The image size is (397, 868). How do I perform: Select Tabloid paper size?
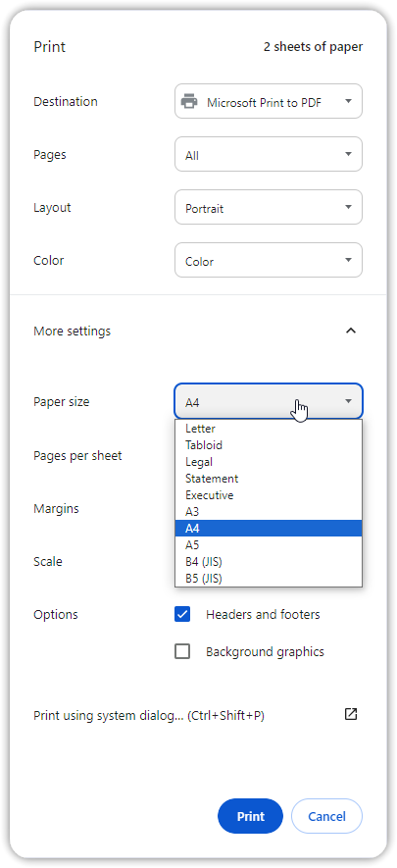tap(269, 445)
